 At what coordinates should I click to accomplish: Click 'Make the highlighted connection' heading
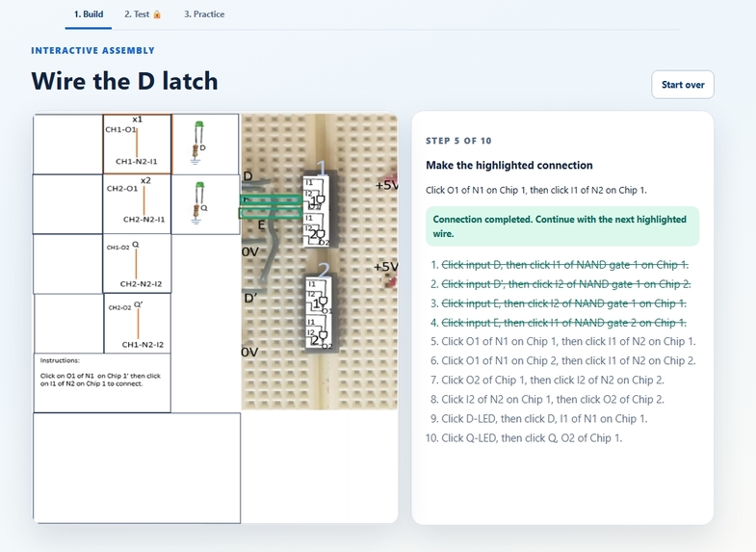509,166
